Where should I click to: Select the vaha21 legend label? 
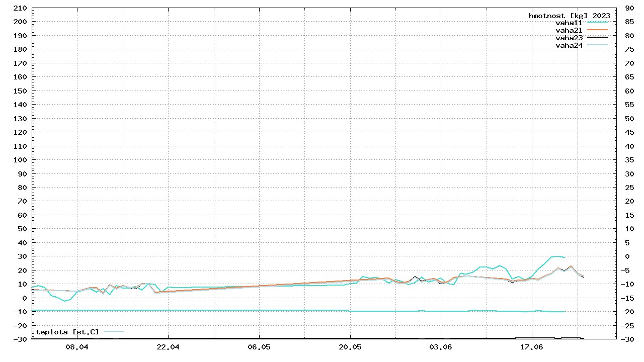tap(569, 30)
